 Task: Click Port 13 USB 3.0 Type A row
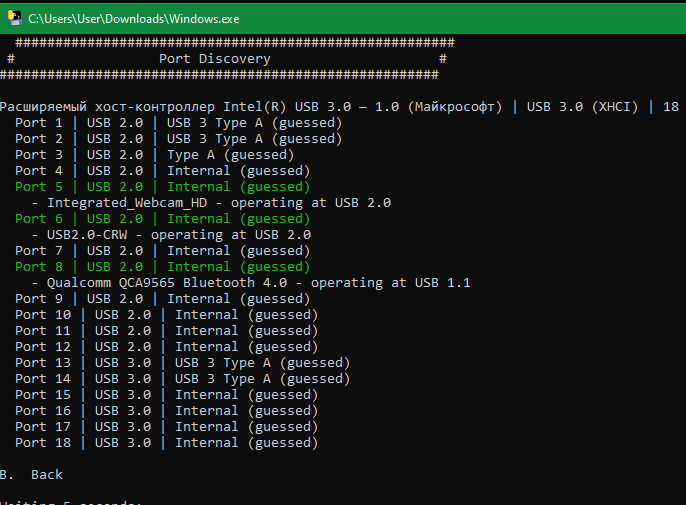[x=182, y=363]
